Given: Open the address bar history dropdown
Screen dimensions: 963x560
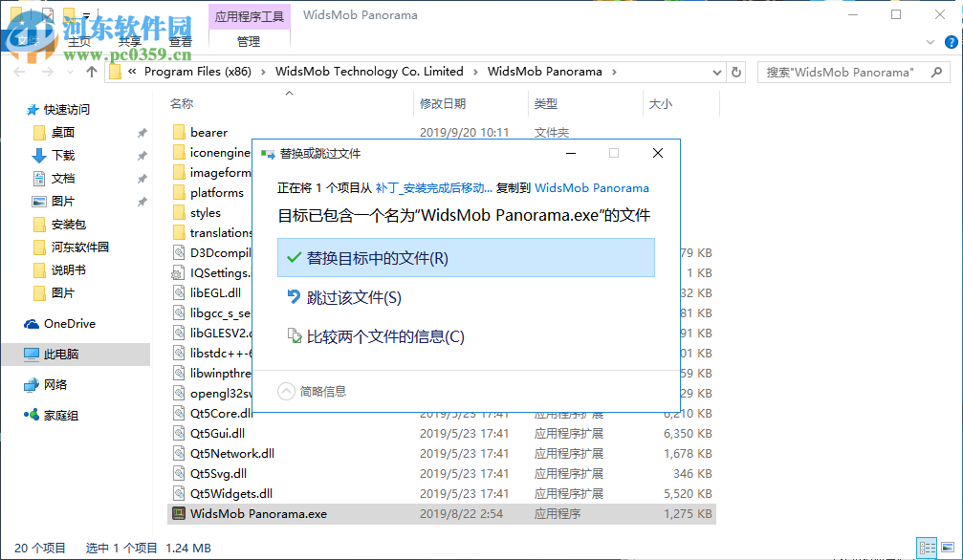Looking at the screenshot, I should [x=715, y=72].
